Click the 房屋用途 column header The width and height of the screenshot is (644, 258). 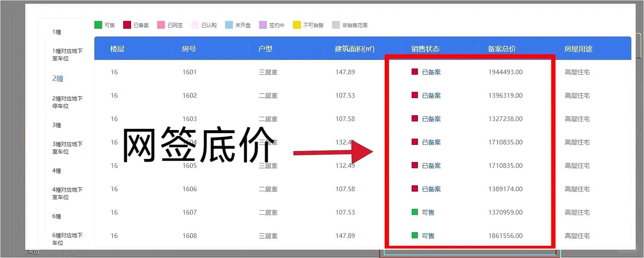click(x=578, y=49)
